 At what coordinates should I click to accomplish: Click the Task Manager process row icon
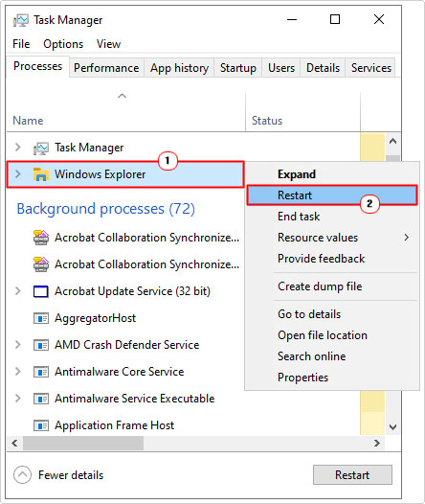[41, 148]
